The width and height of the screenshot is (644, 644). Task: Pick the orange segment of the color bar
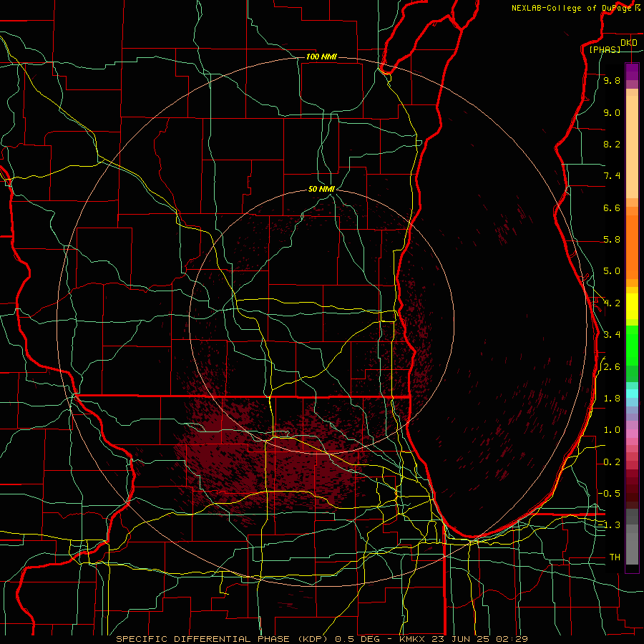tap(632, 248)
